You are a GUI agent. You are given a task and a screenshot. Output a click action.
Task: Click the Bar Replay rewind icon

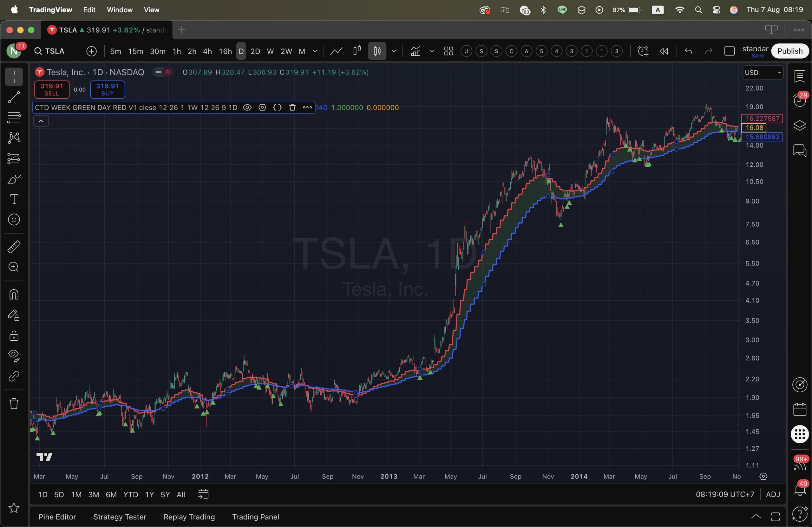click(664, 51)
